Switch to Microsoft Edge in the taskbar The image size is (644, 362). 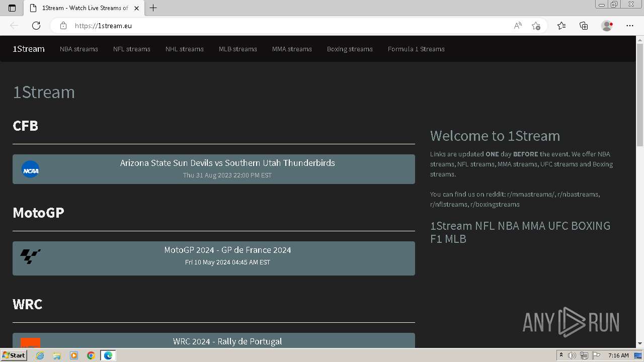108,355
